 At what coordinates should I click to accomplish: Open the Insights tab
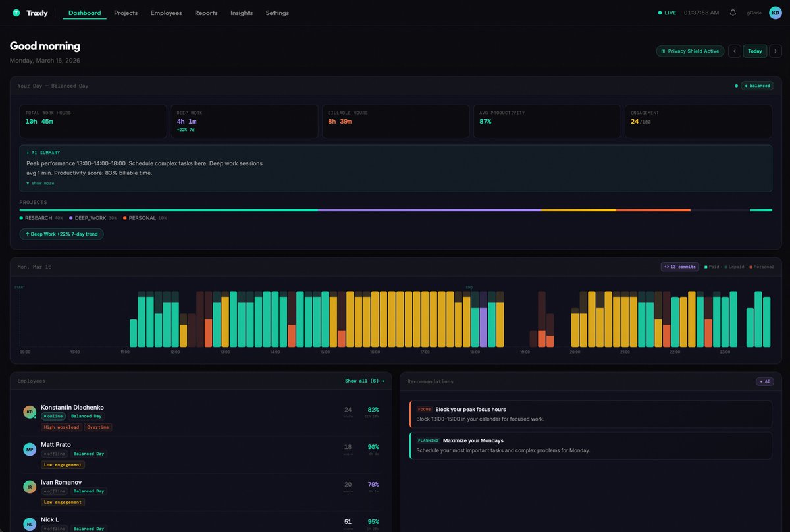242,13
